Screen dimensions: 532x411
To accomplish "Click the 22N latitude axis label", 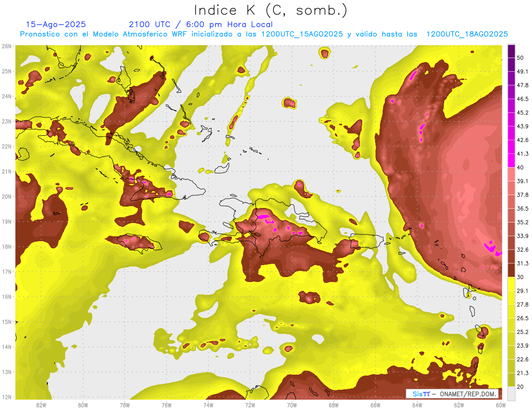I will click(x=7, y=146).
